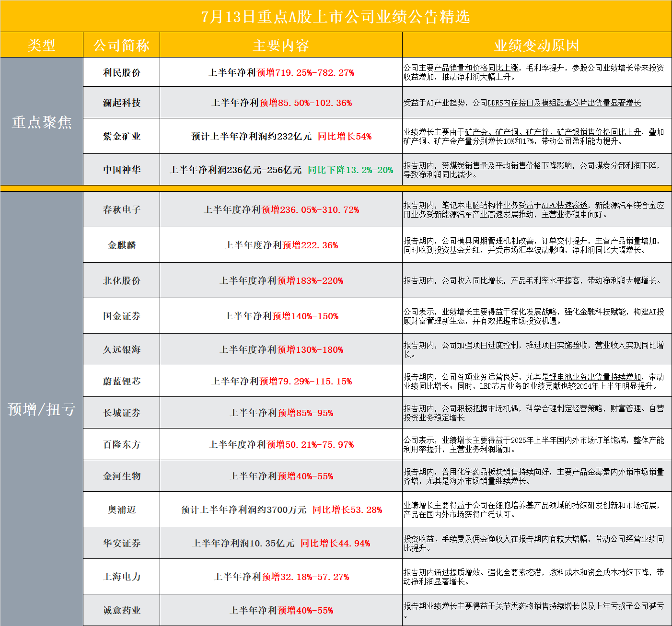Click 预增50.21%-75.97% content cell
Screen dimensions: 672x626
pos(281,444)
